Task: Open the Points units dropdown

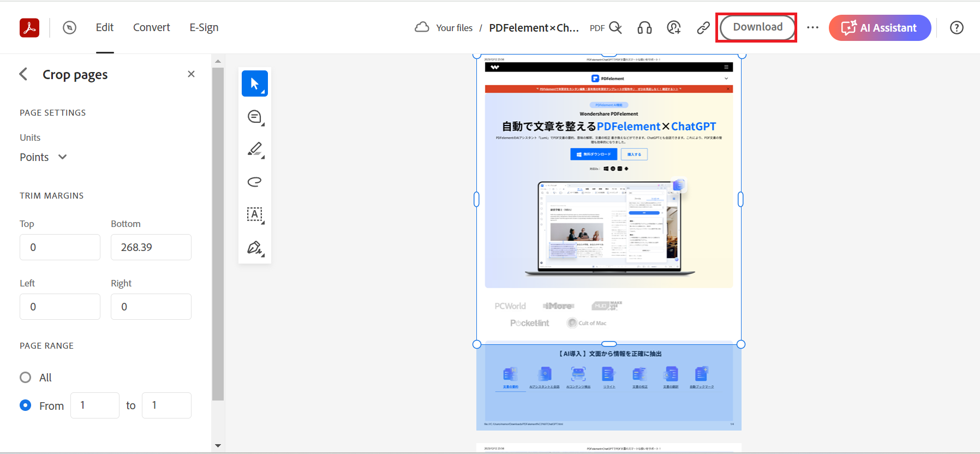Action: (x=43, y=157)
